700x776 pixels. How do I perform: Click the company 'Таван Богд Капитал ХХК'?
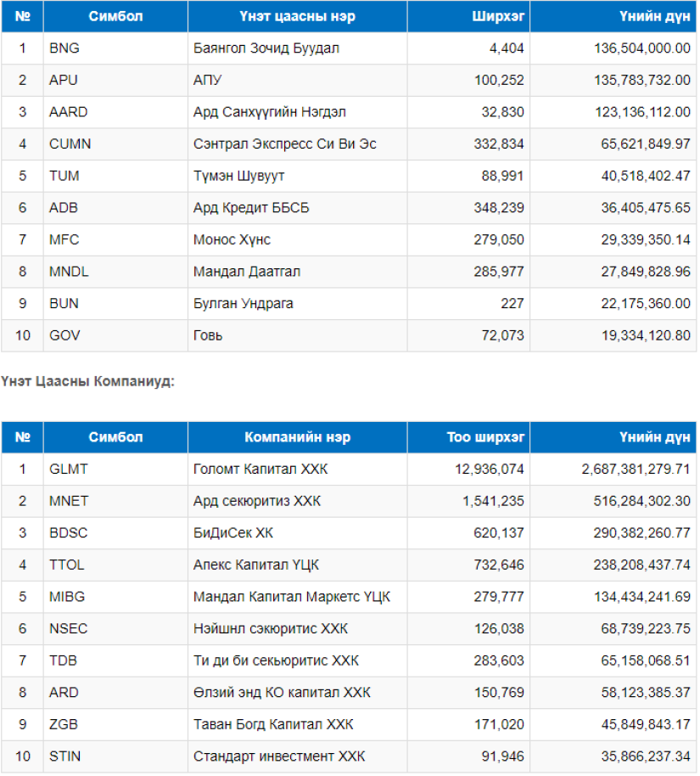[273, 724]
